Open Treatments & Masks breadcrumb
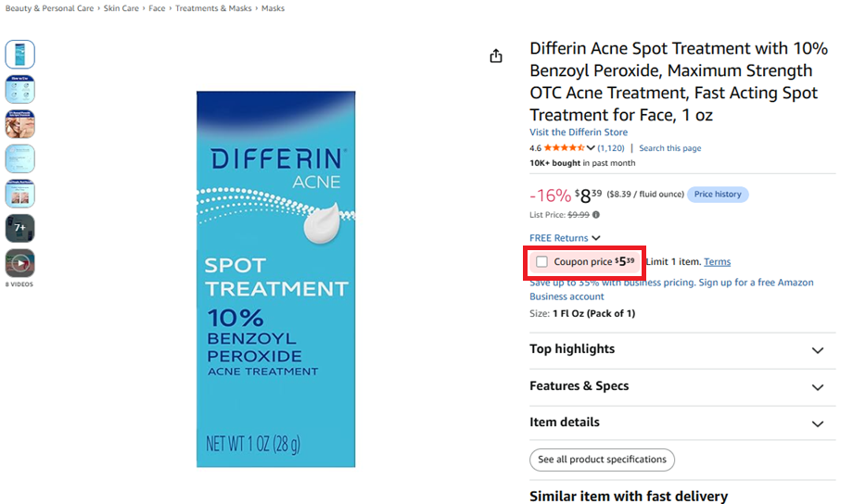 click(x=213, y=8)
